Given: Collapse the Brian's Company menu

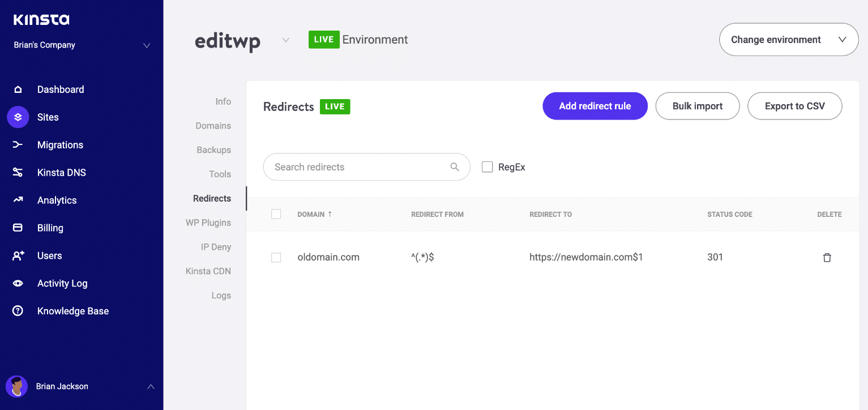Looking at the screenshot, I should pyautogui.click(x=147, y=45).
